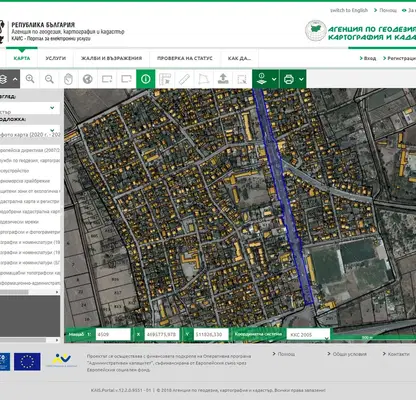Collapse the layers panel with the chevron

click(x=15, y=79)
